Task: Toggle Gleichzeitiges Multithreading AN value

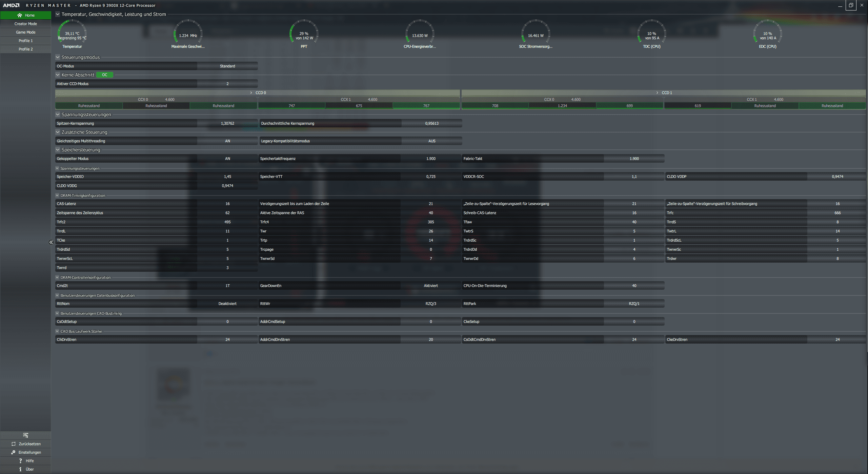Action: pos(227,141)
